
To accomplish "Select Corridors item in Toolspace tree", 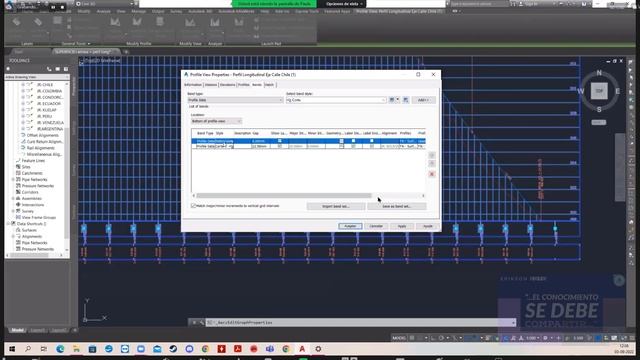I will [x=30, y=192].
